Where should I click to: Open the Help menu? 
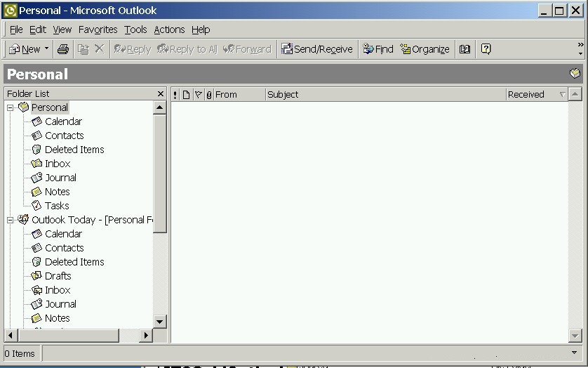201,29
